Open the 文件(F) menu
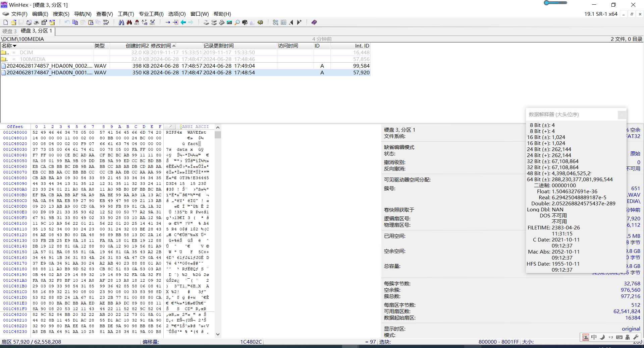The image size is (644, 348). point(19,14)
